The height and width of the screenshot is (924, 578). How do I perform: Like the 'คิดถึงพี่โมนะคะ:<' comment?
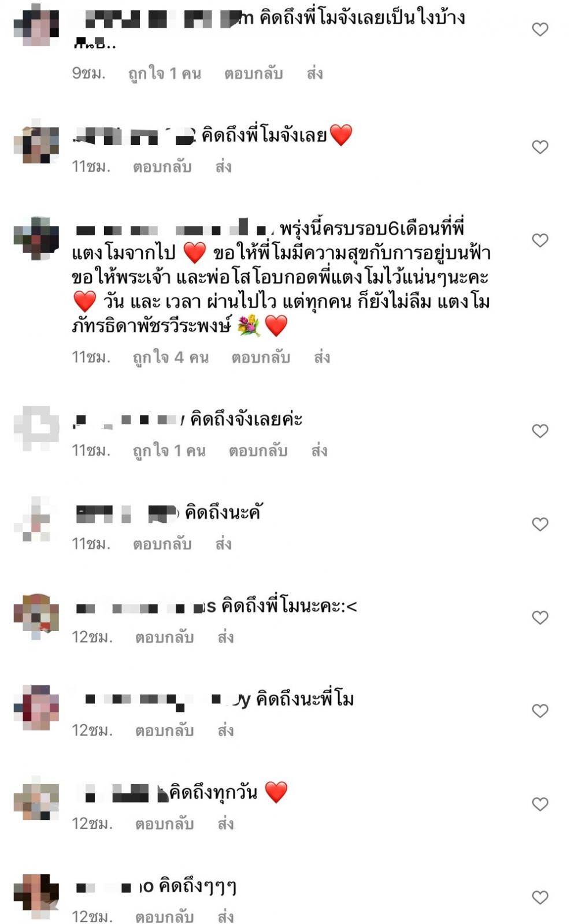pyautogui.click(x=540, y=618)
